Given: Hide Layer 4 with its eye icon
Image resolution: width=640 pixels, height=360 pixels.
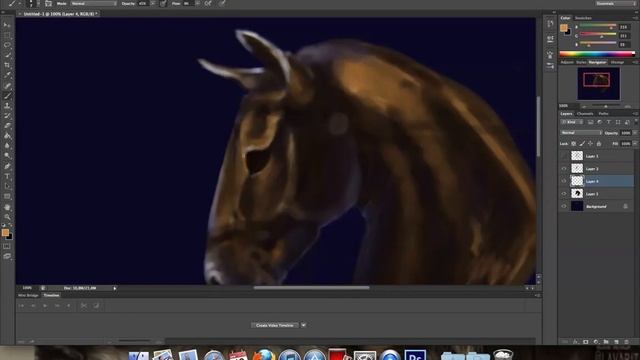Looking at the screenshot, I should 564,181.
